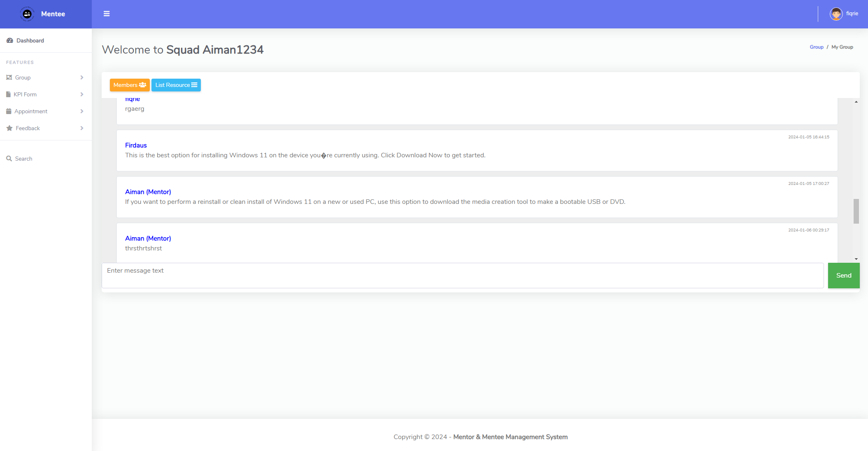The width and height of the screenshot is (868, 451).
Task: Click the Mentee logo icon
Action: 27,14
